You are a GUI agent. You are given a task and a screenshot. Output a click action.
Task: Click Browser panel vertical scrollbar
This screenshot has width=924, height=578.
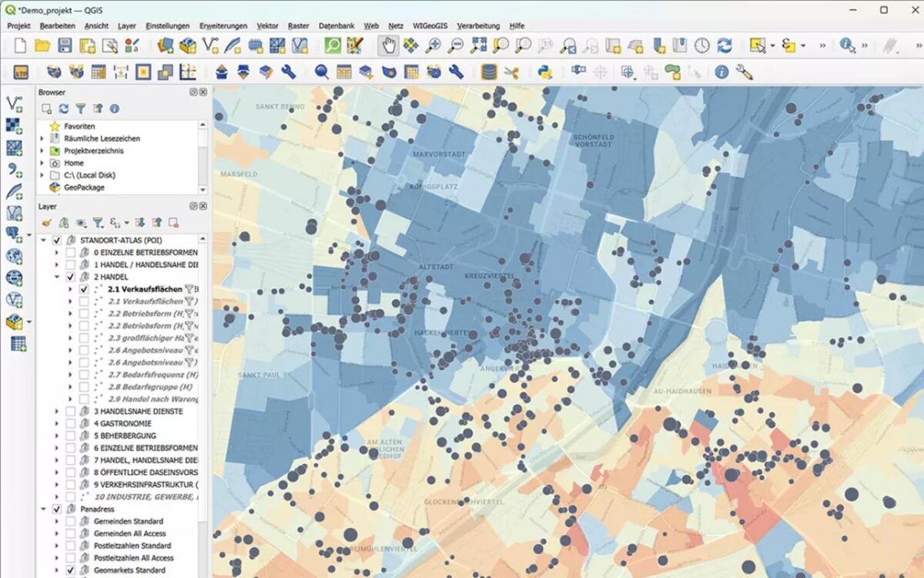203,158
